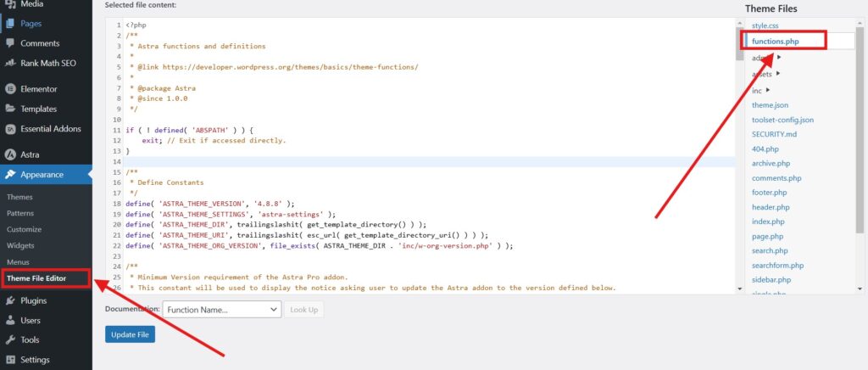The height and width of the screenshot is (370, 868).
Task: Click the Templates folder icon
Action: 10,109
